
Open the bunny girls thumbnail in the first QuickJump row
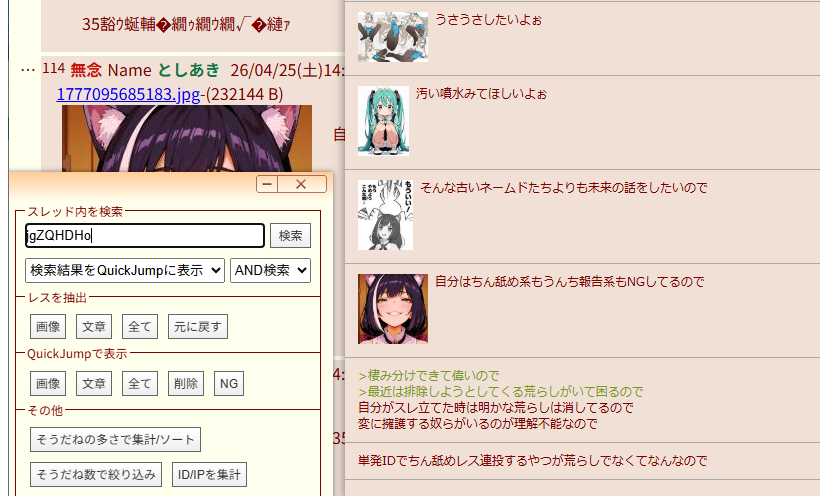click(x=393, y=37)
